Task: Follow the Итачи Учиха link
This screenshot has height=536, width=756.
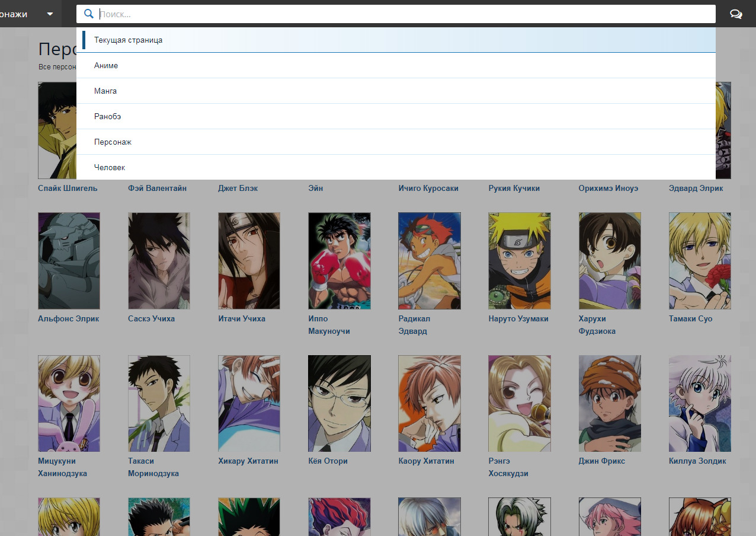Action: point(242,319)
